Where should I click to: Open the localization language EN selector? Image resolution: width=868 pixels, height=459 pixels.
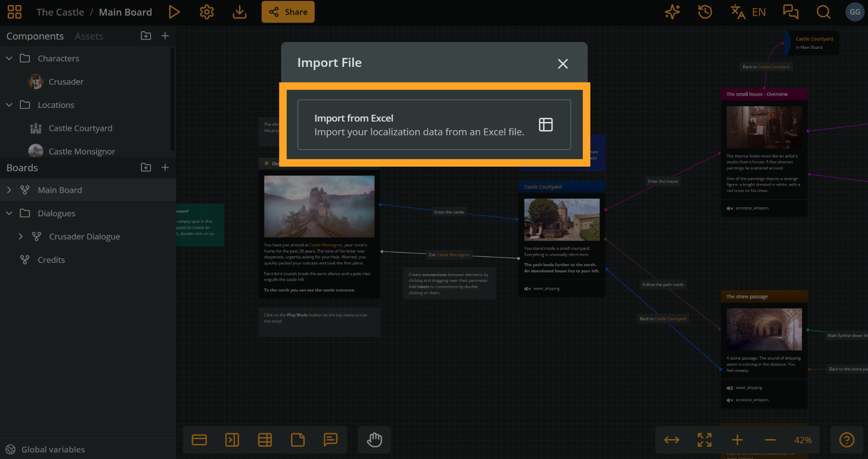tap(748, 12)
